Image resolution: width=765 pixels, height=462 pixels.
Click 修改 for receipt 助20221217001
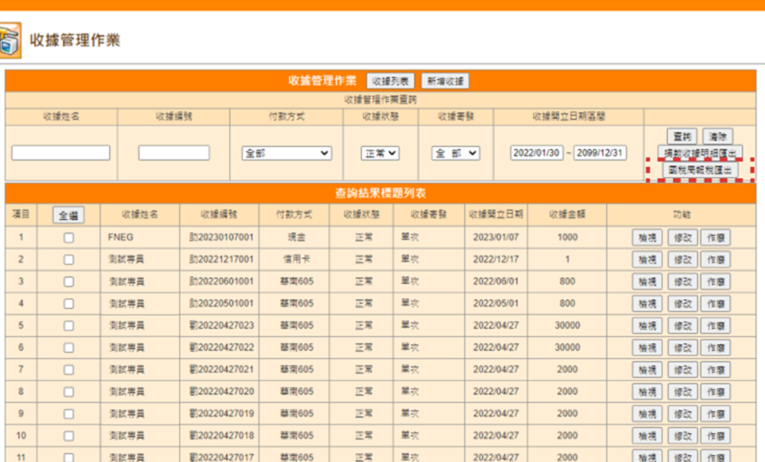[x=683, y=260]
